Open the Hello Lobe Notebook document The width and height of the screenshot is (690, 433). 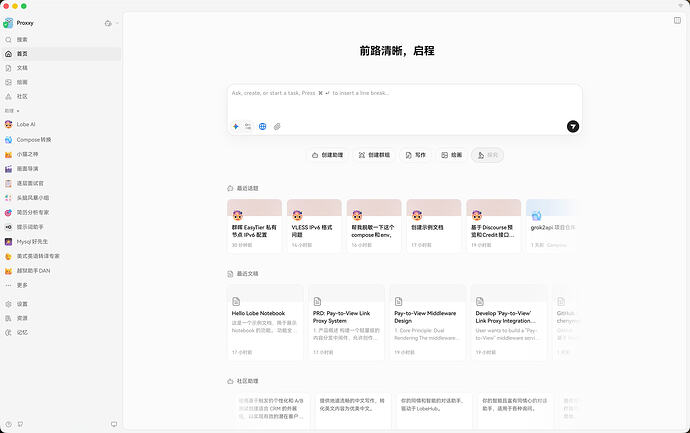pos(265,323)
